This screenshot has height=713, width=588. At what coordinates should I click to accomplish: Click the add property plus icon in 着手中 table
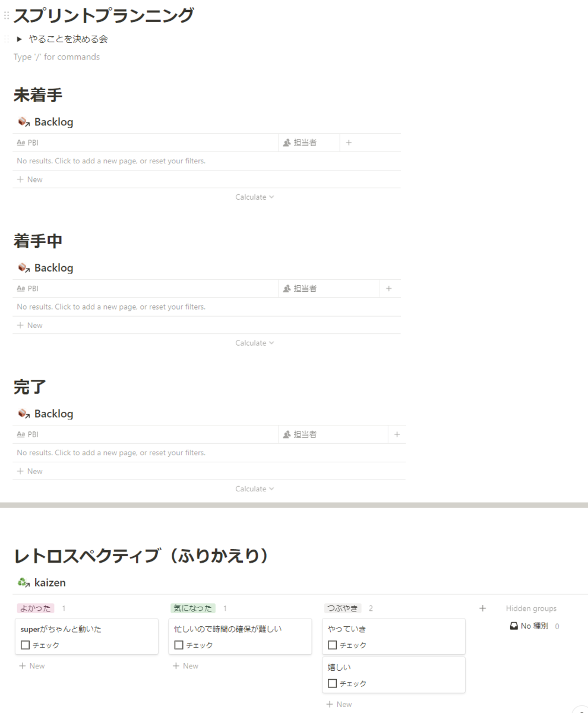point(390,288)
